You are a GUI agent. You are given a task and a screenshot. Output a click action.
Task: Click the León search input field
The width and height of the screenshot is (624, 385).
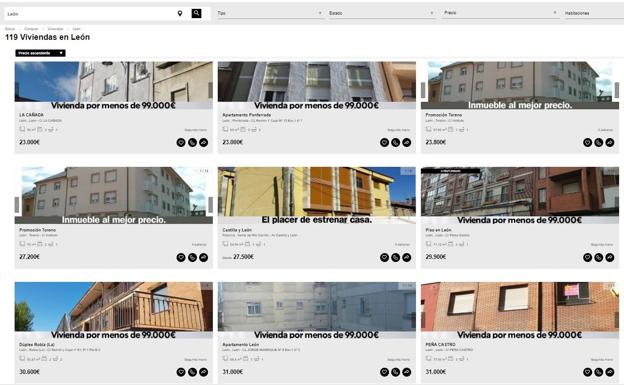pyautogui.click(x=90, y=14)
